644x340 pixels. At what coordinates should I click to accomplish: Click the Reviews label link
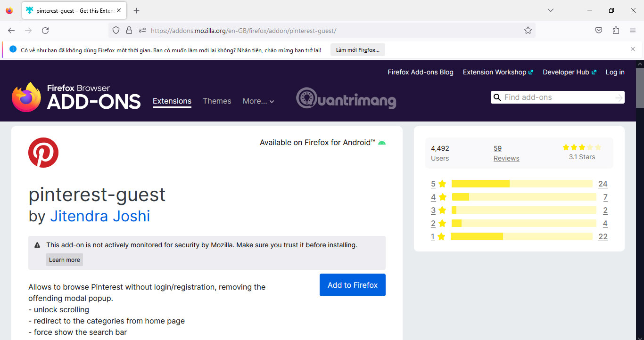[x=506, y=158]
